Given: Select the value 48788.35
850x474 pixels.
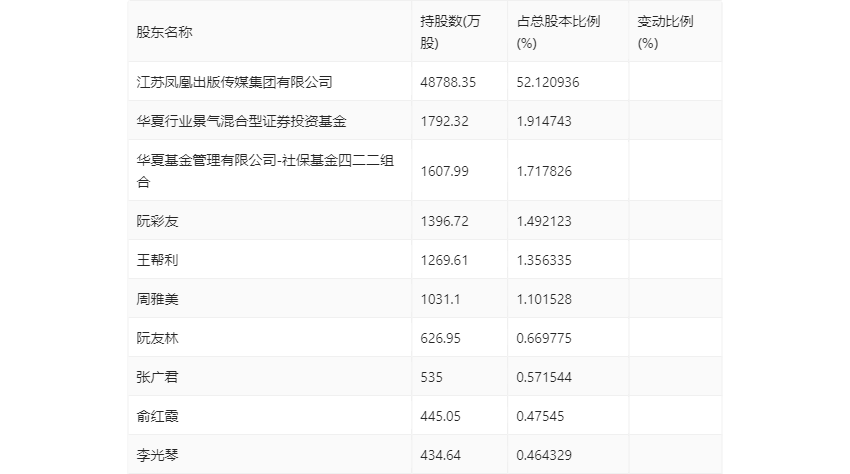Looking at the screenshot, I should coord(448,82).
